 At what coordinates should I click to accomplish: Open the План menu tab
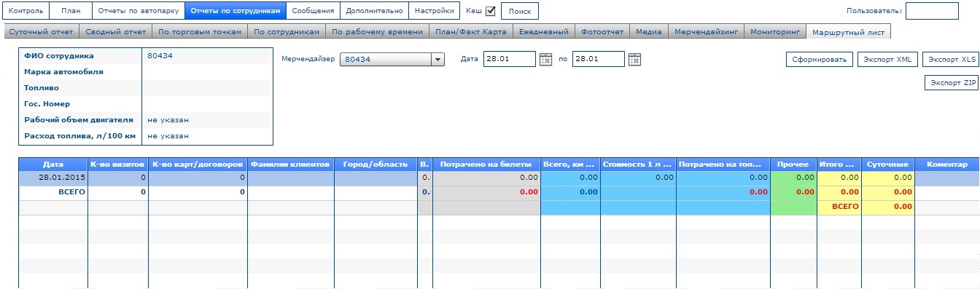[71, 11]
